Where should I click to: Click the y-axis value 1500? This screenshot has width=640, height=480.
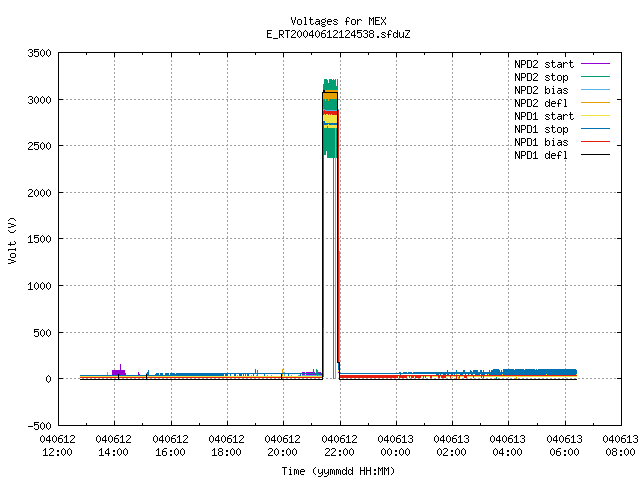click(40, 239)
